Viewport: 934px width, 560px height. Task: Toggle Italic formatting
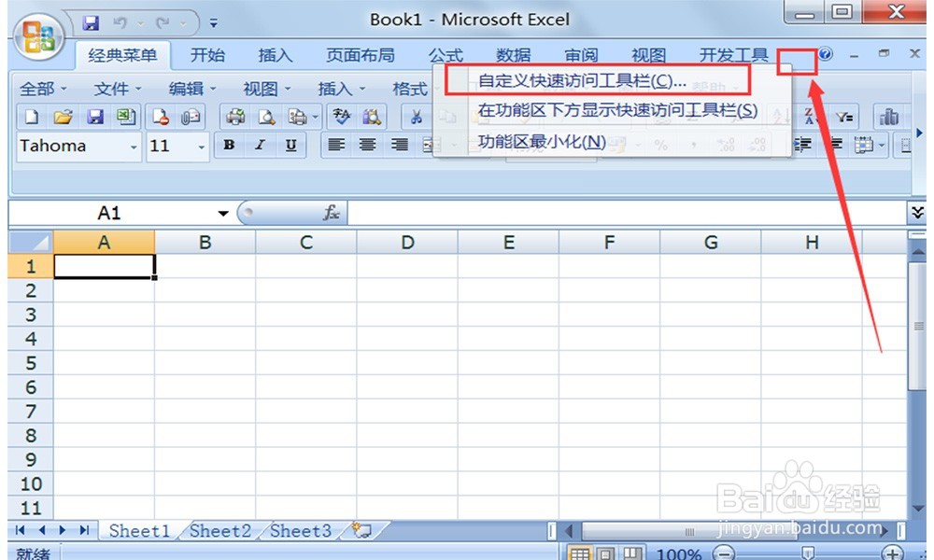point(260,146)
